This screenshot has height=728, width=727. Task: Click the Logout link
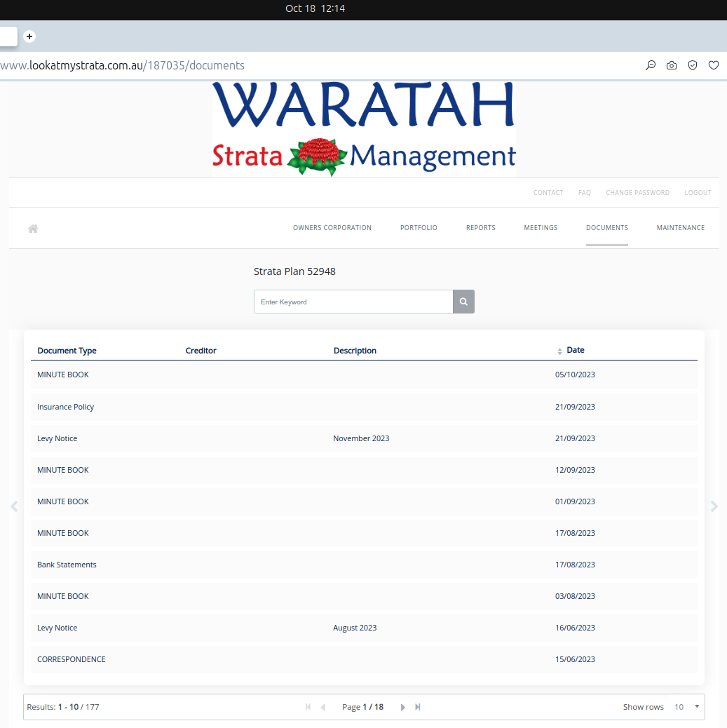pos(698,193)
